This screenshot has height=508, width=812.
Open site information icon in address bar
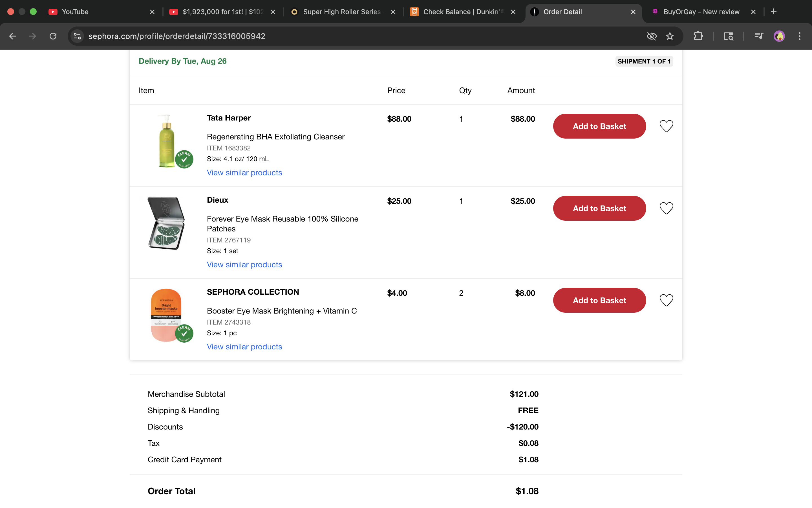(78, 36)
